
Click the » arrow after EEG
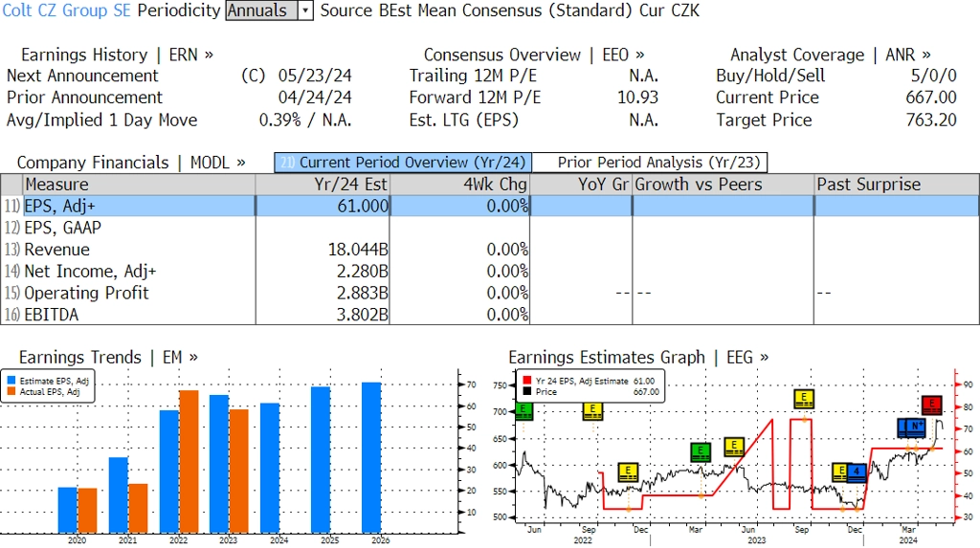point(764,358)
